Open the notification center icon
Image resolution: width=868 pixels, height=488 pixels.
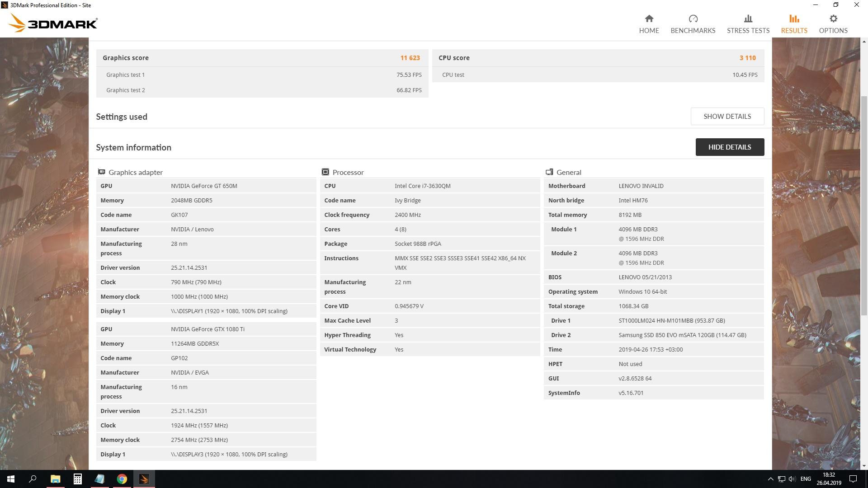tap(853, 479)
